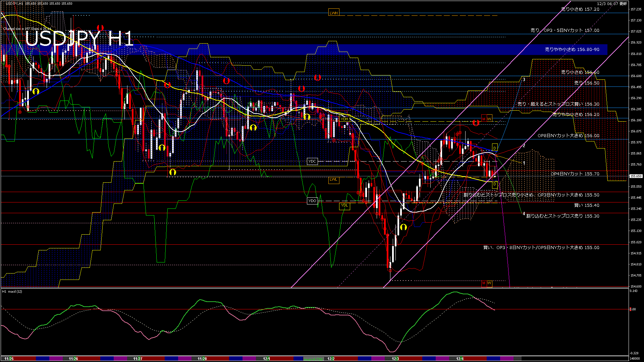644x362 pixels.
Task: Toggle the M W marker near the 154.60 bottom line
Action: click(487, 283)
